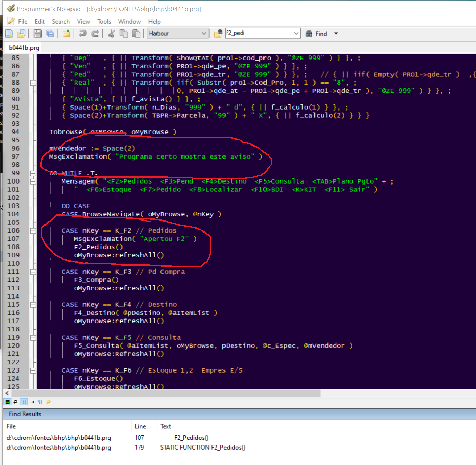Click the Save file icon
Image resolution: width=476 pixels, height=465 pixels.
point(38,34)
